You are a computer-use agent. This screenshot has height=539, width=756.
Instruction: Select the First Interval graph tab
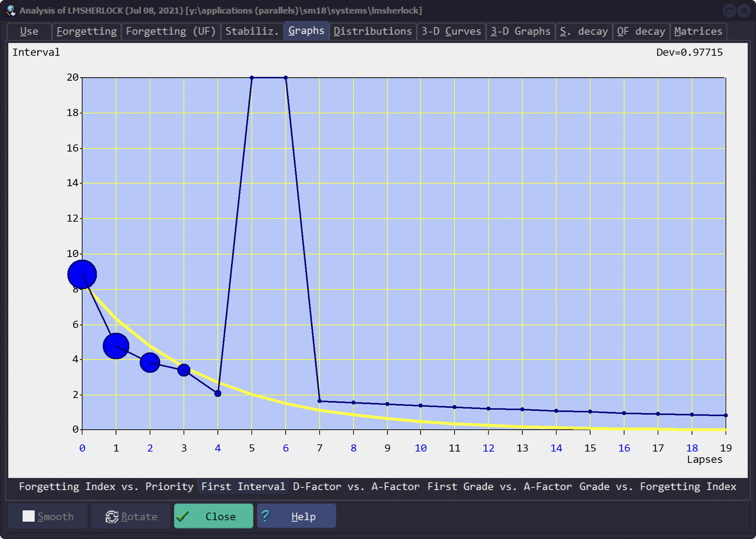tap(244, 487)
